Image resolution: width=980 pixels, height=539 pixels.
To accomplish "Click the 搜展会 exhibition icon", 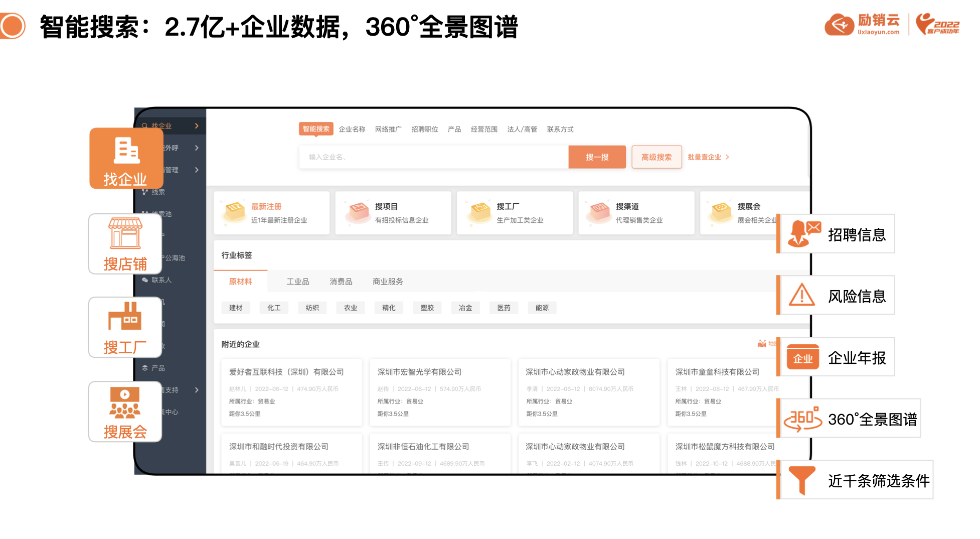I will 125,403.
